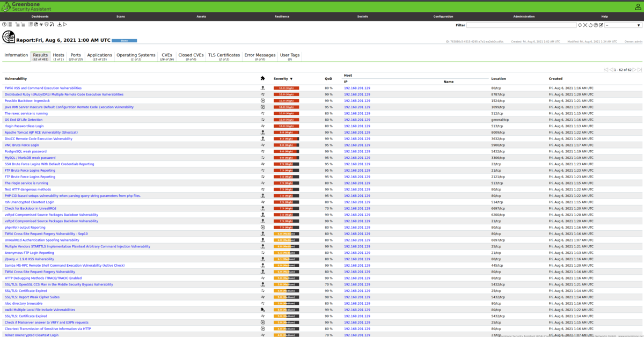
Task: Switch to the Hosts tab
Action: [58, 56]
